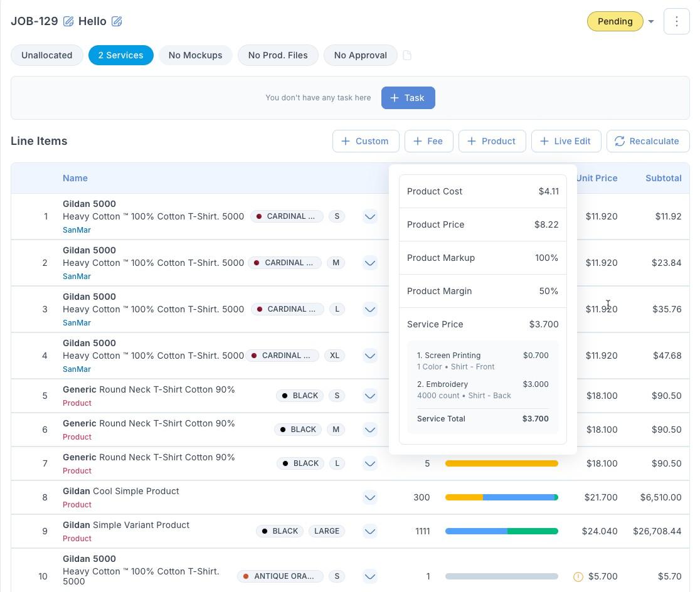Screen dimensions: 700x592
Task: Expand line item 1 chevron
Action: (x=370, y=216)
